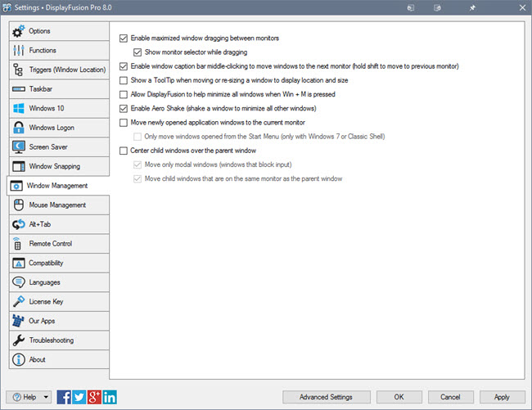Enable ToolTip when moving or re-sizing window
This screenshot has height=410, width=532.
pos(124,80)
